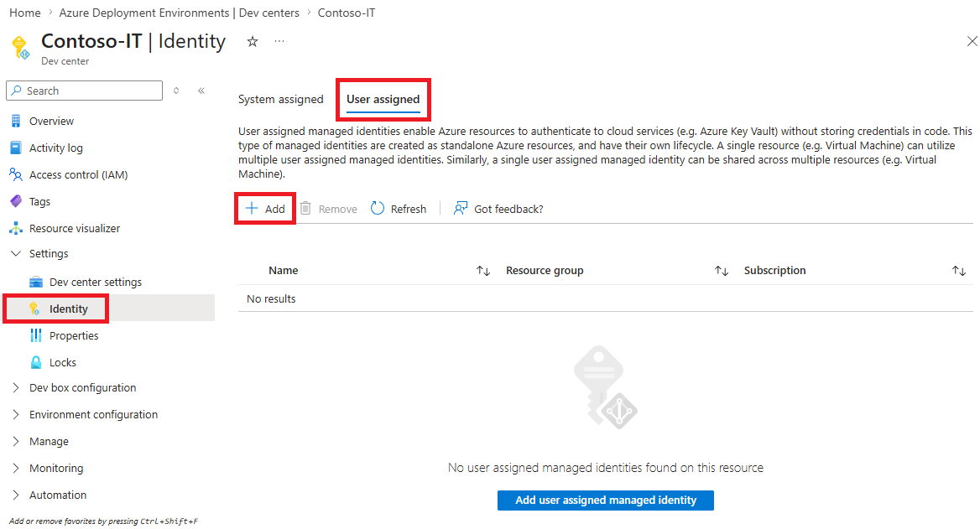
Task: Switch to the System assigned tab
Action: point(280,99)
